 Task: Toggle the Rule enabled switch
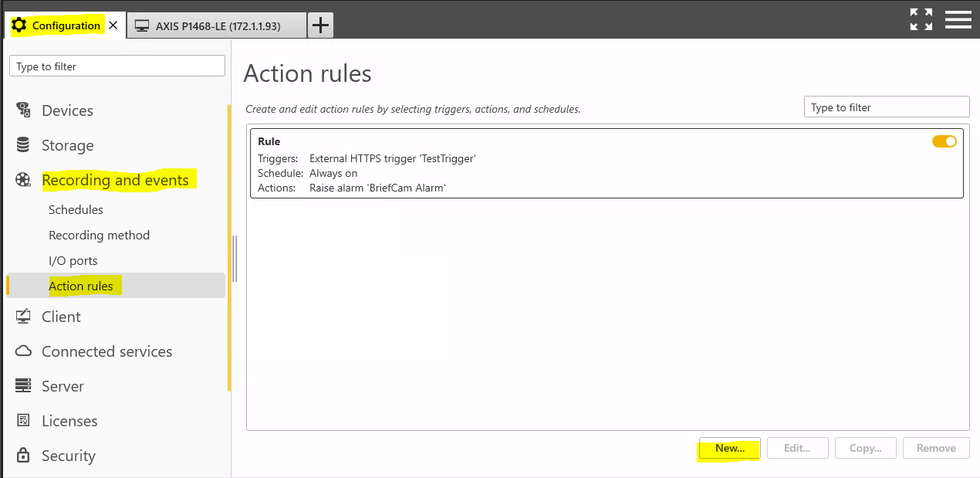coord(945,141)
